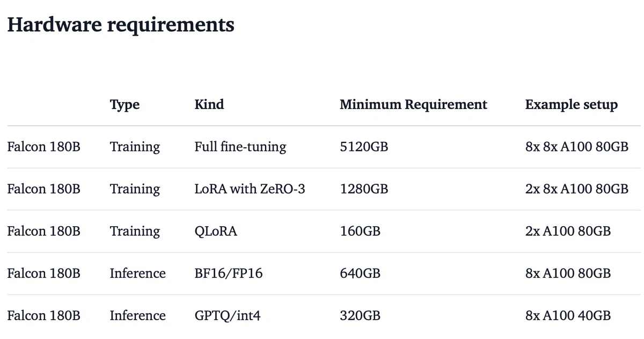The image size is (644, 339).
Task: Click the Example setup column header
Action: 572,104
